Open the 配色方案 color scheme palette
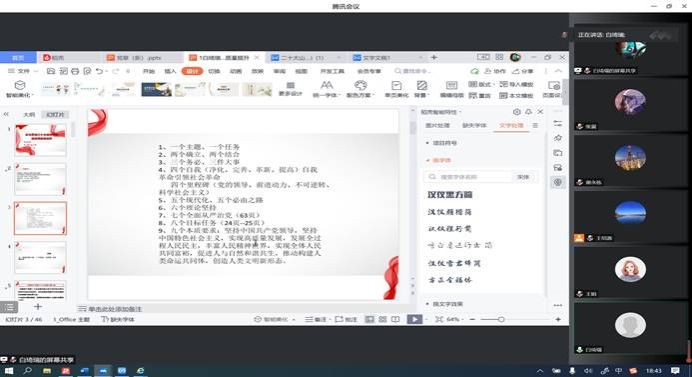692x377 pixels. (360, 89)
